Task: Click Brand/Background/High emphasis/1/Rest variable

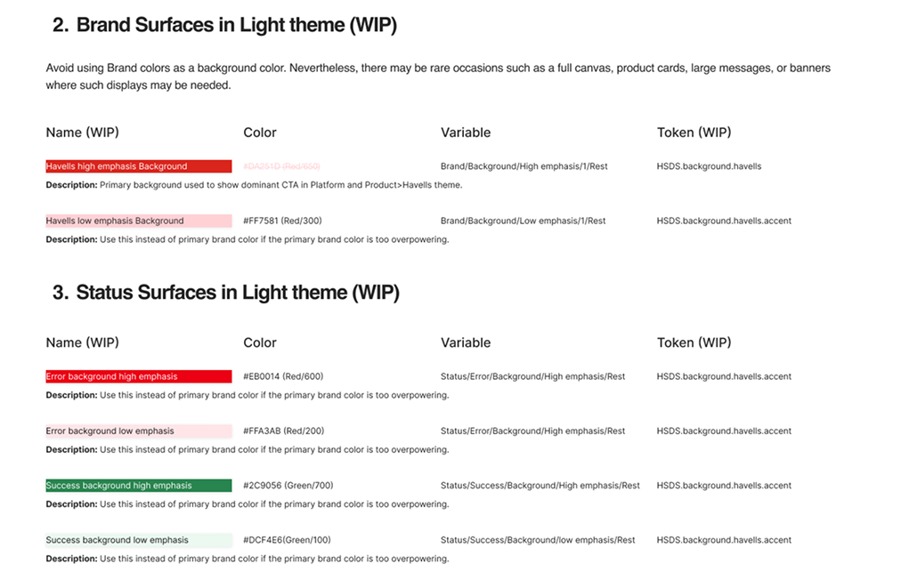Action: coord(524,166)
